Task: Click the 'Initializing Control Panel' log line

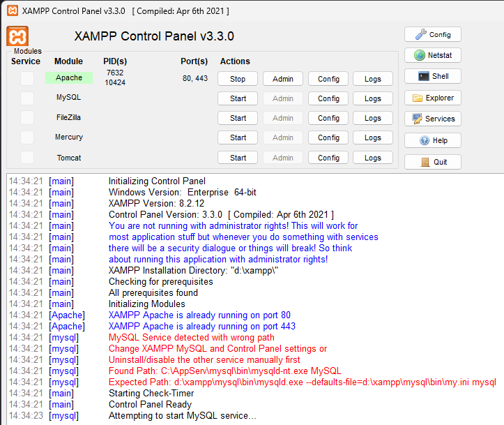Action: click(157, 181)
